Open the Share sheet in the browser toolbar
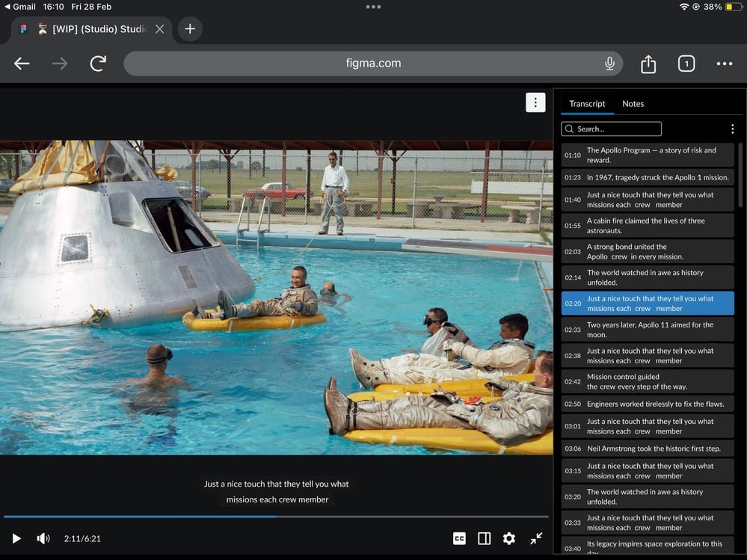The height and width of the screenshot is (560, 747). [x=648, y=64]
